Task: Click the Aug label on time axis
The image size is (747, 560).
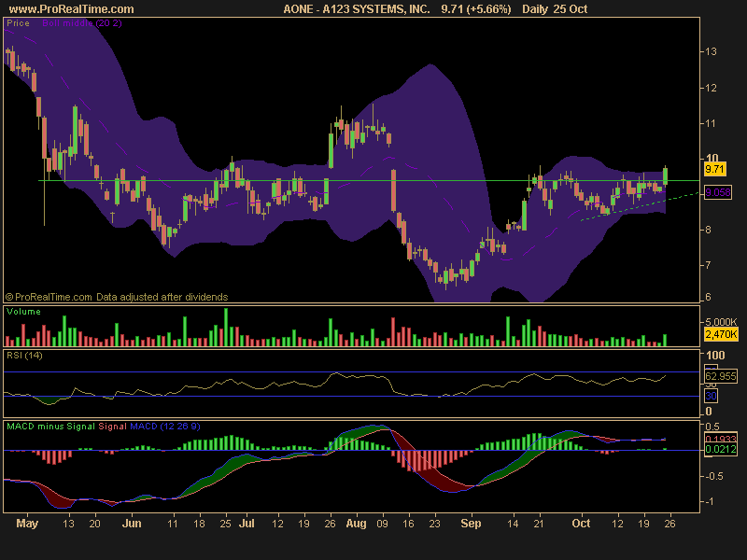Action: 356,524
